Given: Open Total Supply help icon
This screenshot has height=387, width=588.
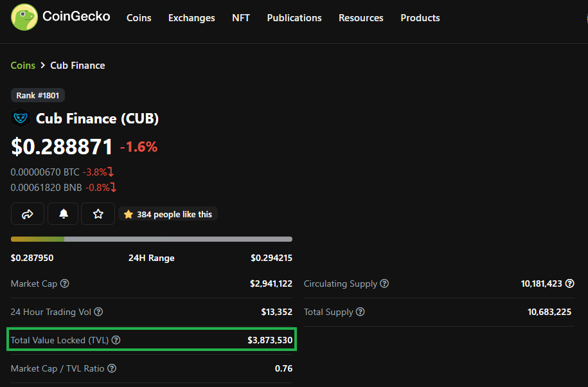Looking at the screenshot, I should pyautogui.click(x=360, y=312).
